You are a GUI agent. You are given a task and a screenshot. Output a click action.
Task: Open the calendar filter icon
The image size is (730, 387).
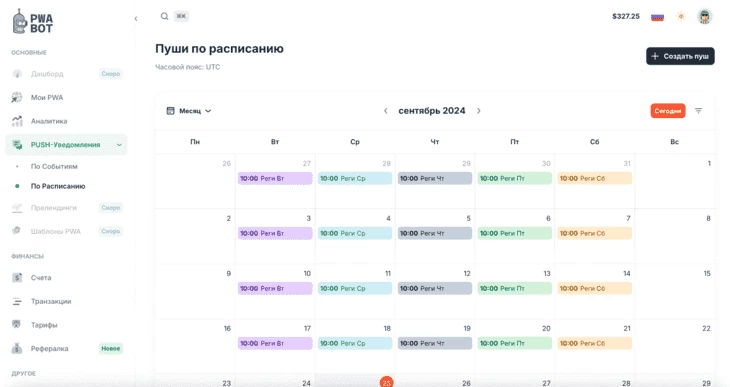698,111
